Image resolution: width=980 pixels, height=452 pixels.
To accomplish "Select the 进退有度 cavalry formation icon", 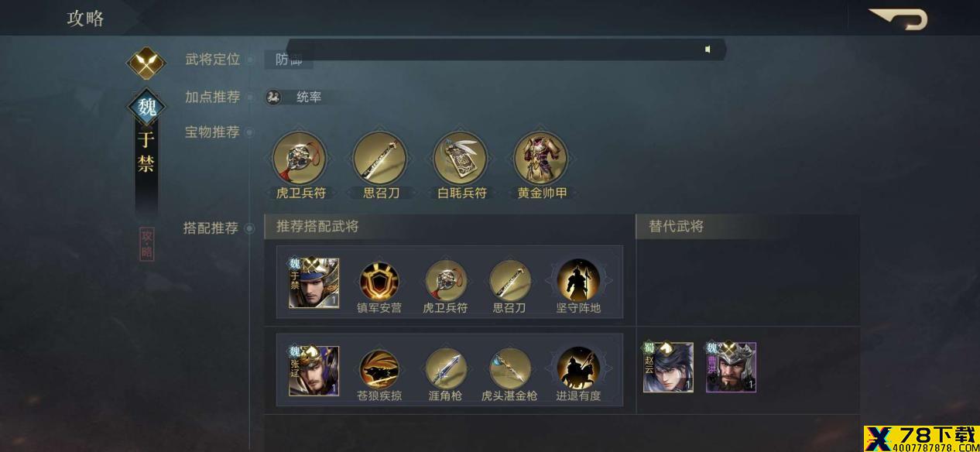I will [x=578, y=368].
